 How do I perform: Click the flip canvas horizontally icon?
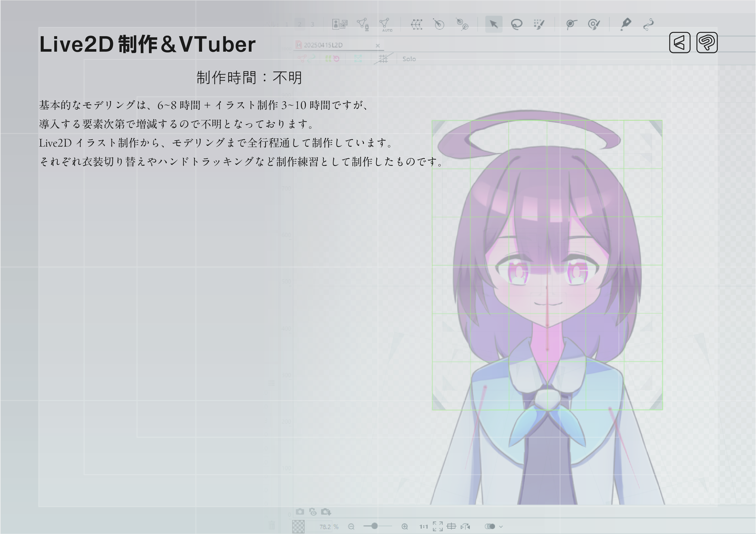pos(465,527)
